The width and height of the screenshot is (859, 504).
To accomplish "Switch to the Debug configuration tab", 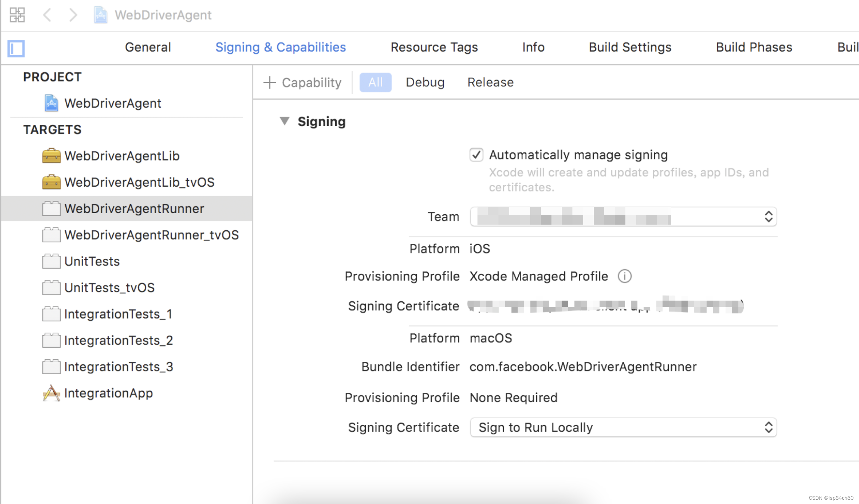I will [x=424, y=83].
